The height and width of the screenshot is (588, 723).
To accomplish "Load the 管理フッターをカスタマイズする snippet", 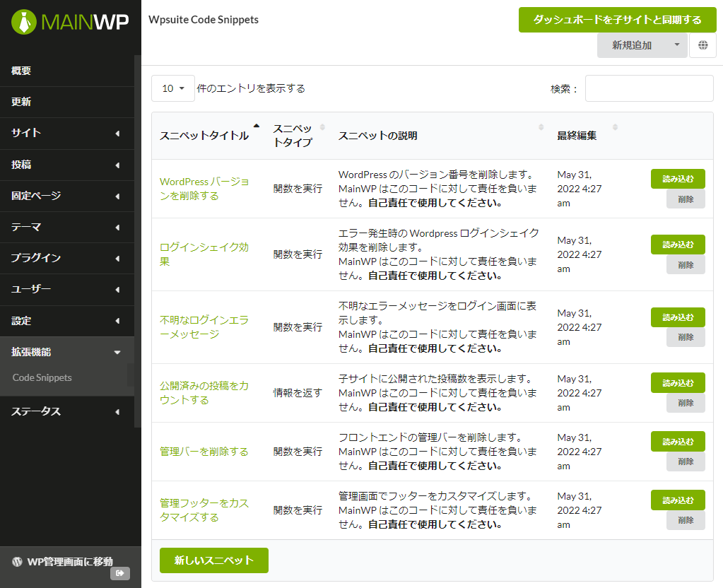I will 678,500.
